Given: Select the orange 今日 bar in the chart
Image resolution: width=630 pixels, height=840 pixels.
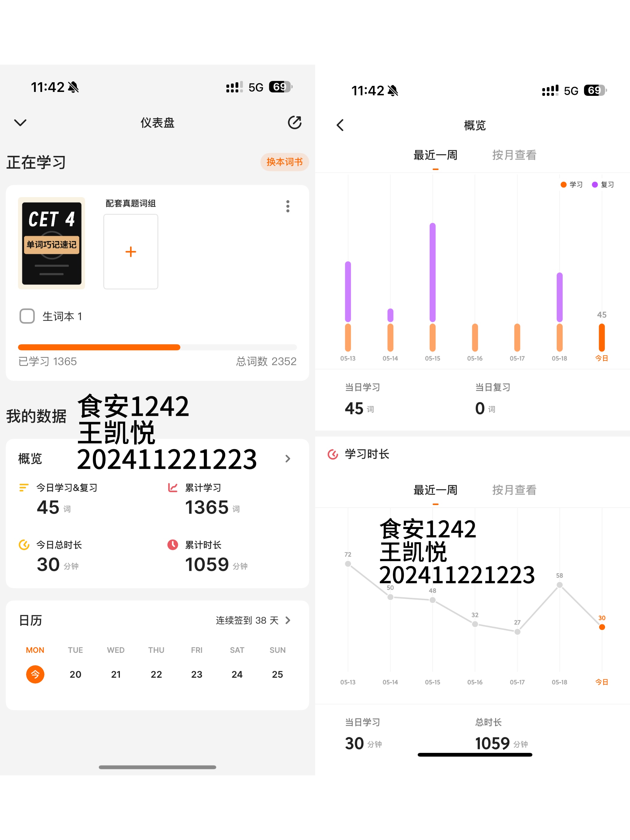Looking at the screenshot, I should 602,337.
